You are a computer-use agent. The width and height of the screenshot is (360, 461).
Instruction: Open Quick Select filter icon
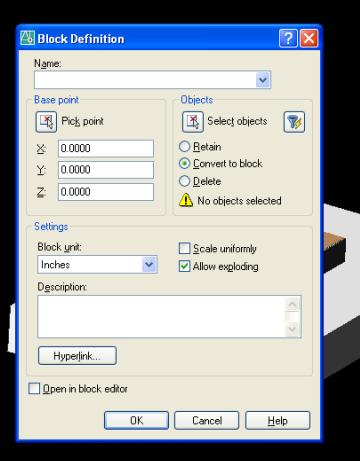point(294,122)
